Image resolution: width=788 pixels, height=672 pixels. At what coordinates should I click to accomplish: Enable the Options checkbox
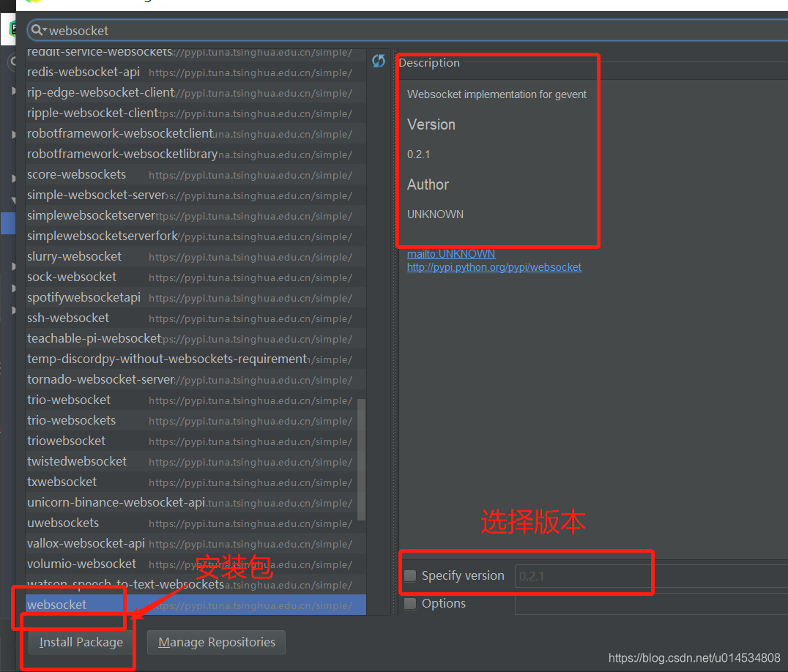(410, 604)
